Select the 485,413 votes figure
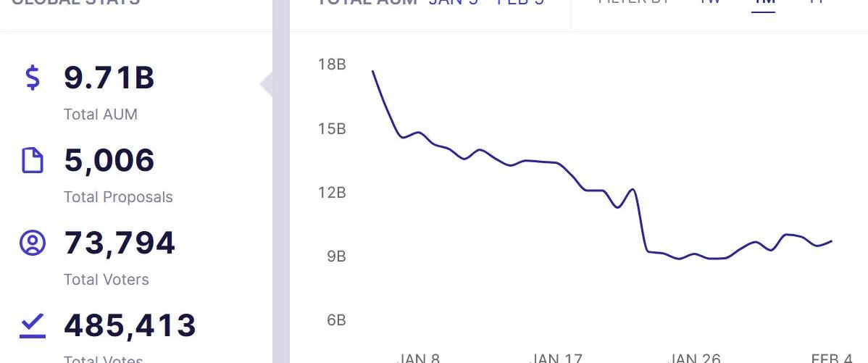Image resolution: width=868 pixels, height=363 pixels. [x=130, y=326]
